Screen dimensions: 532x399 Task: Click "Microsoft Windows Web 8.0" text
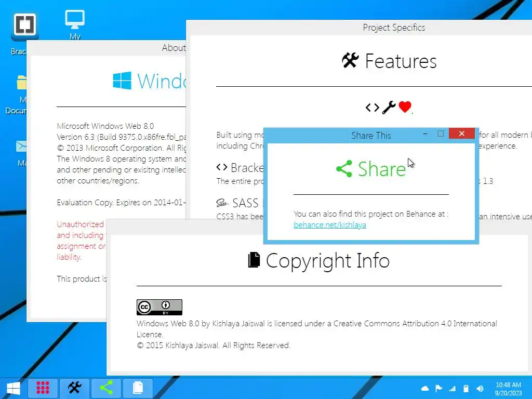105,126
